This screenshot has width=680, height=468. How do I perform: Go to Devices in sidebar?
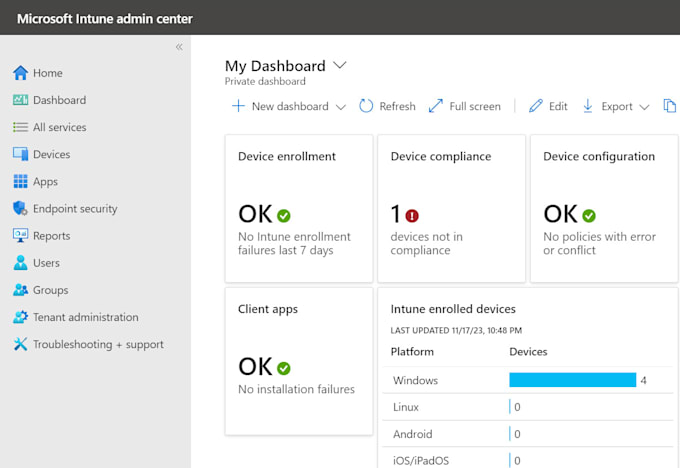[x=51, y=154]
